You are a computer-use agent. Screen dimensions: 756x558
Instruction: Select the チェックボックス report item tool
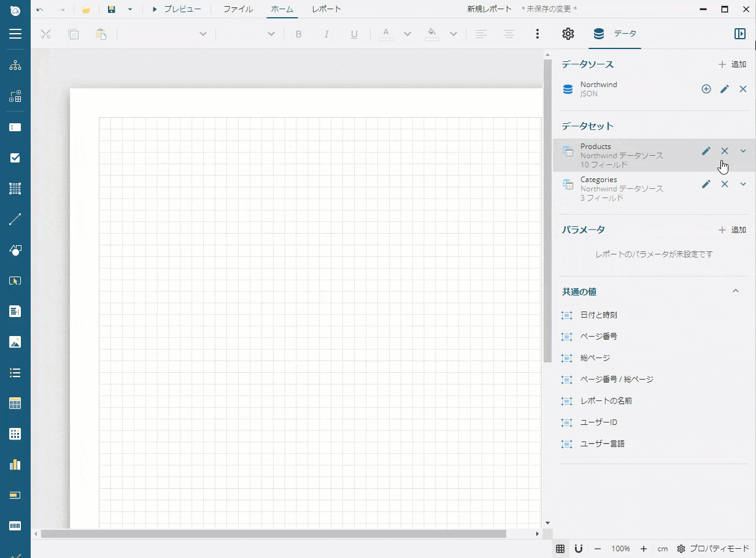click(15, 158)
